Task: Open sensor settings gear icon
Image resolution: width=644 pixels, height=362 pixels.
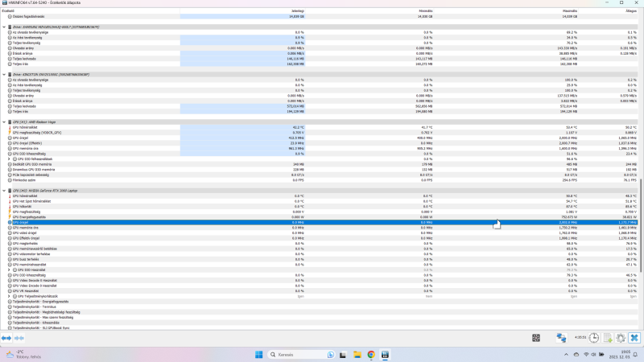Action: click(621, 338)
